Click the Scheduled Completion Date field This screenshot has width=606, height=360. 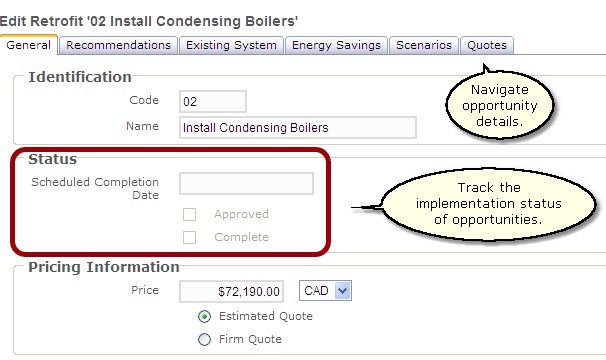pos(246,183)
